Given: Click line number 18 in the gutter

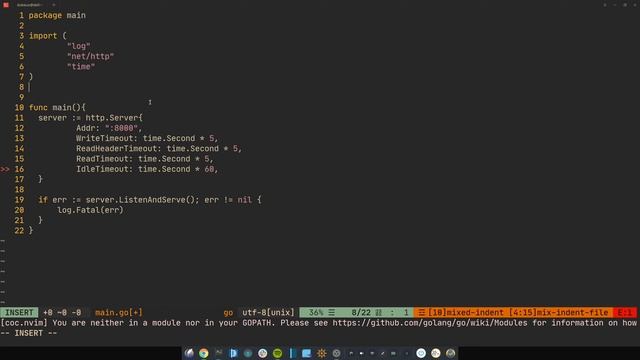Looking at the screenshot, I should [19, 189].
